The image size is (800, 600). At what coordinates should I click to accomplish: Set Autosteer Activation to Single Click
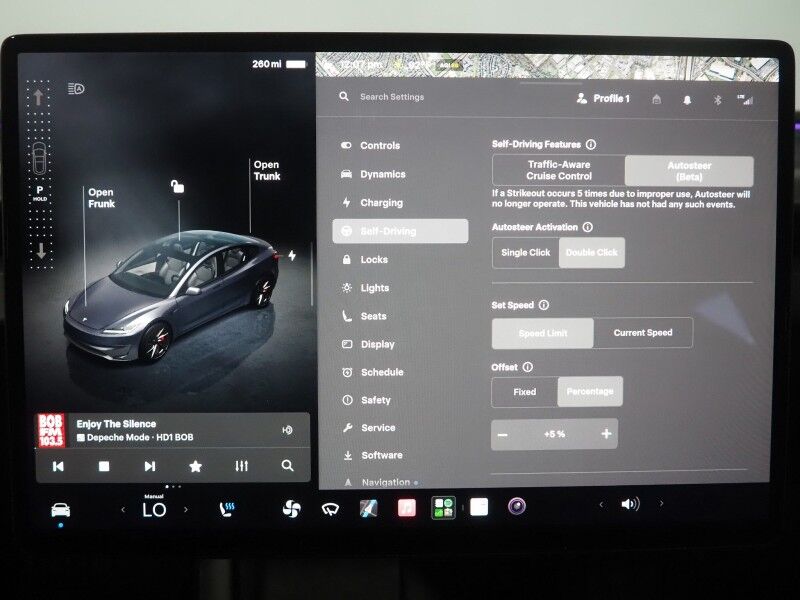tap(526, 253)
